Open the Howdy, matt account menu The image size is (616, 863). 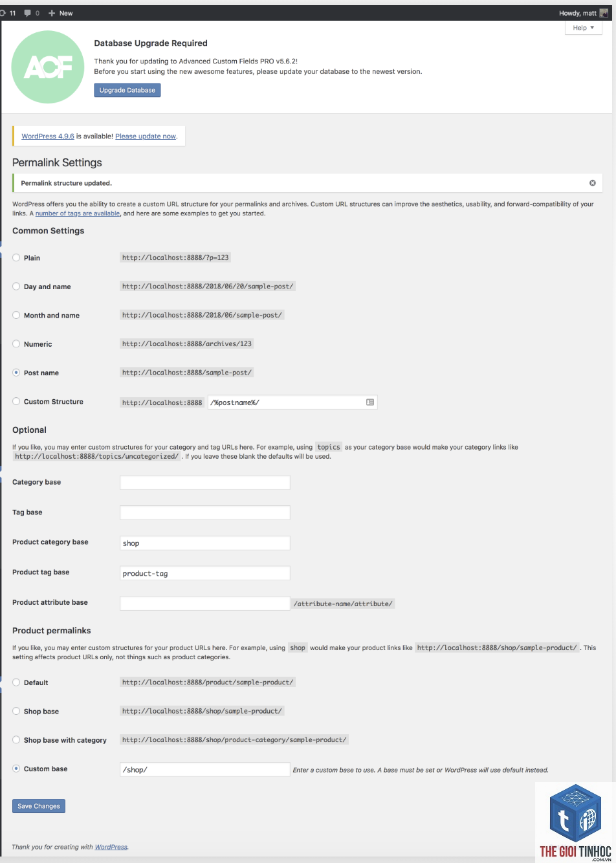click(x=584, y=13)
